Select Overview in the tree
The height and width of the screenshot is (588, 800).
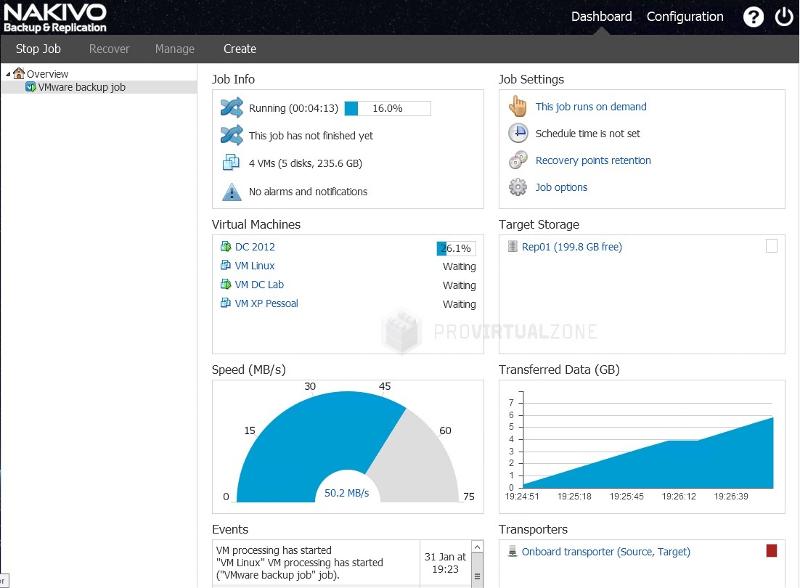(x=47, y=74)
